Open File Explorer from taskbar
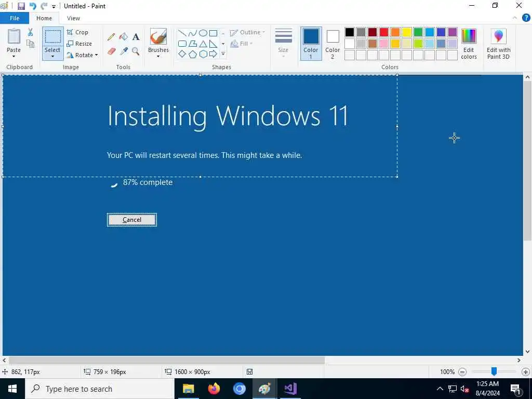The image size is (532, 399). (x=188, y=389)
